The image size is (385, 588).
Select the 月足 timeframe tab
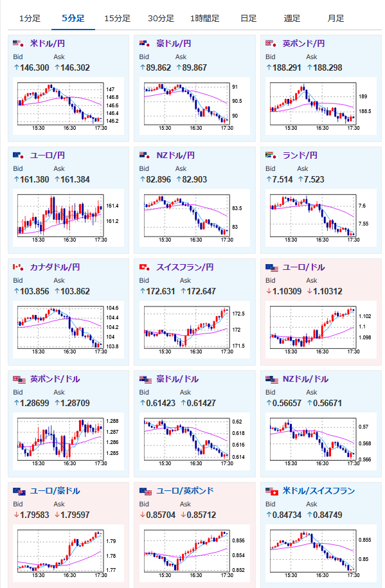(x=336, y=19)
